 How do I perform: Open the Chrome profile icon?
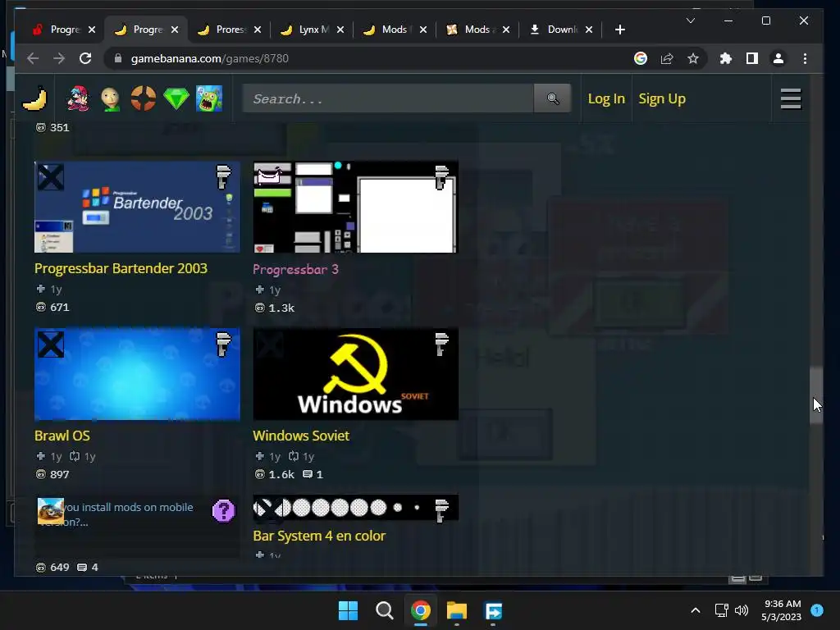pos(778,58)
